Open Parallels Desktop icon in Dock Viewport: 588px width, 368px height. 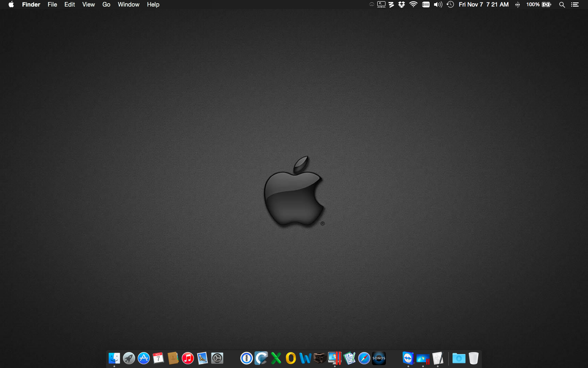pos(335,358)
